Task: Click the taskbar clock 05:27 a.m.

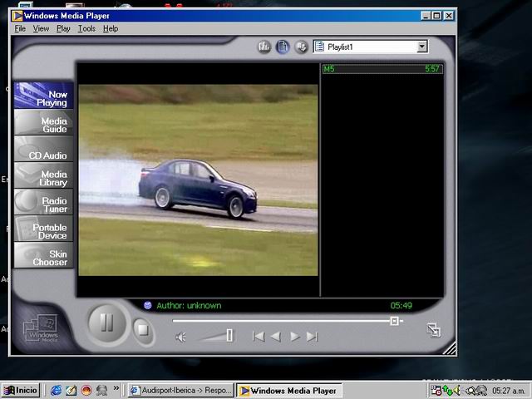Action: point(509,392)
